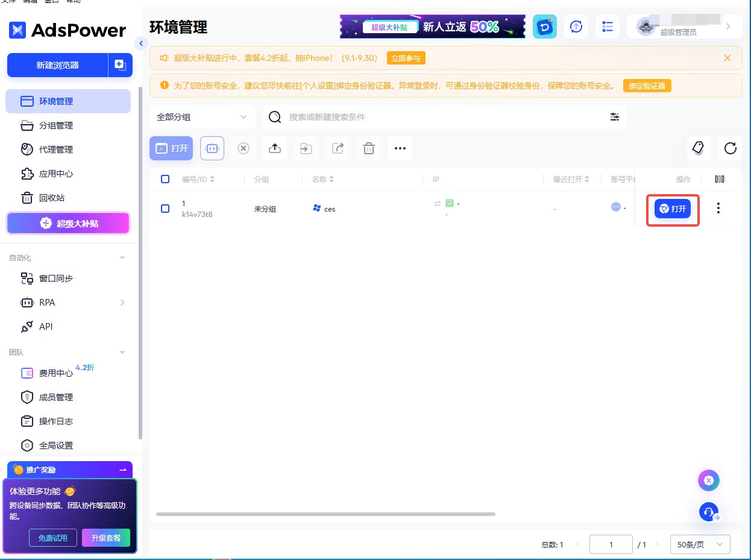This screenshot has width=751, height=560.
Task: Open 全局设置 in the sidebar
Action: tap(56, 445)
